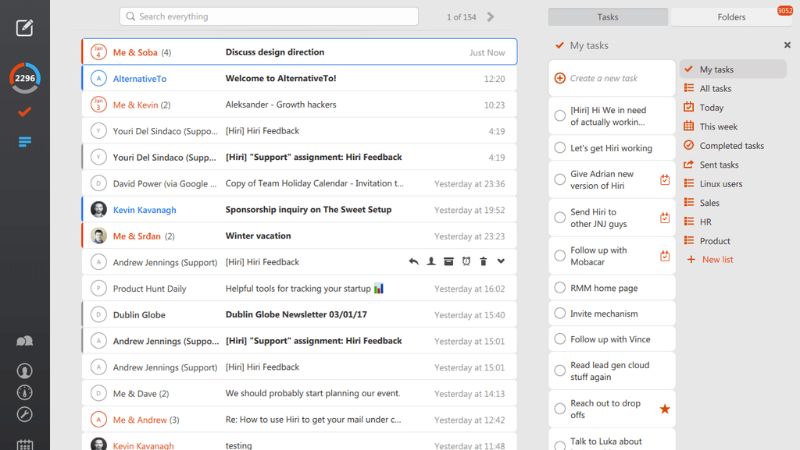Open 'Dublin Globe Newsletter 03/01/17' email

click(x=299, y=314)
